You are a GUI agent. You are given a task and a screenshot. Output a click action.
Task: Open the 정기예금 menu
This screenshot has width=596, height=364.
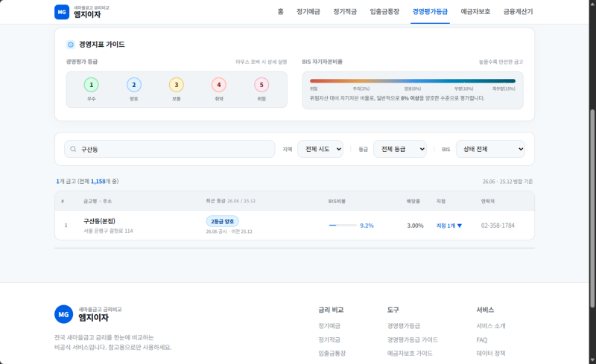[308, 12]
